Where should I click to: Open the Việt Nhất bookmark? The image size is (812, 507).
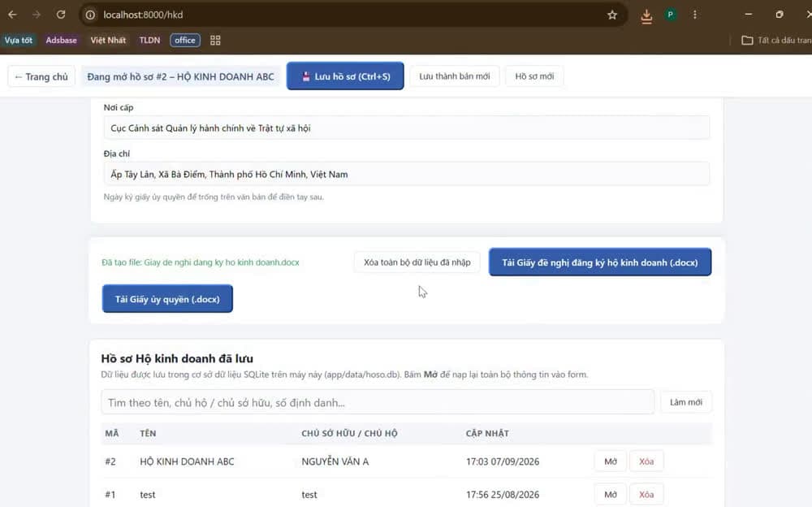108,40
